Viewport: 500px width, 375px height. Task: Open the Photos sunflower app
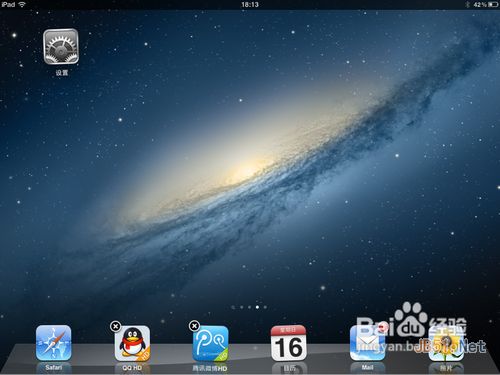pos(446,343)
